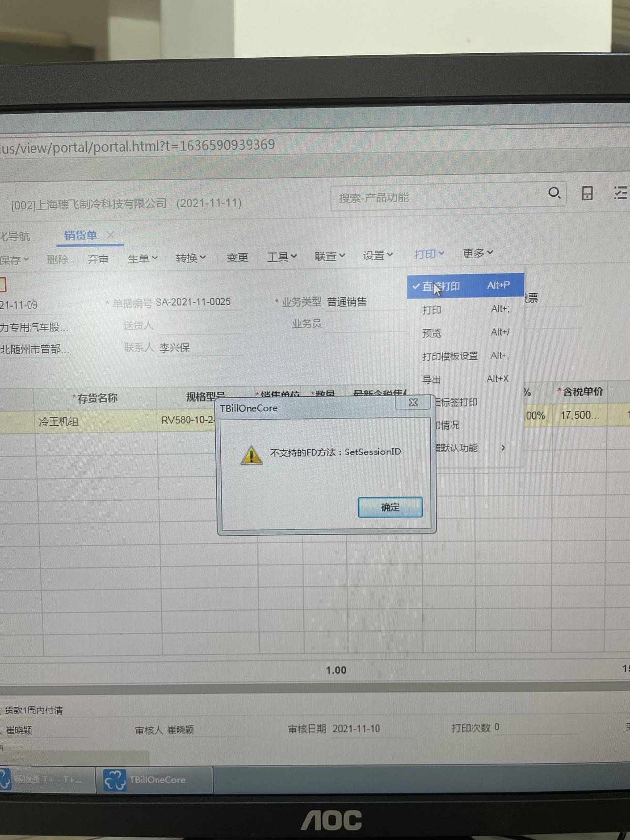Open the 联查 dropdown menu
This screenshot has width=630, height=840.
coord(329,256)
